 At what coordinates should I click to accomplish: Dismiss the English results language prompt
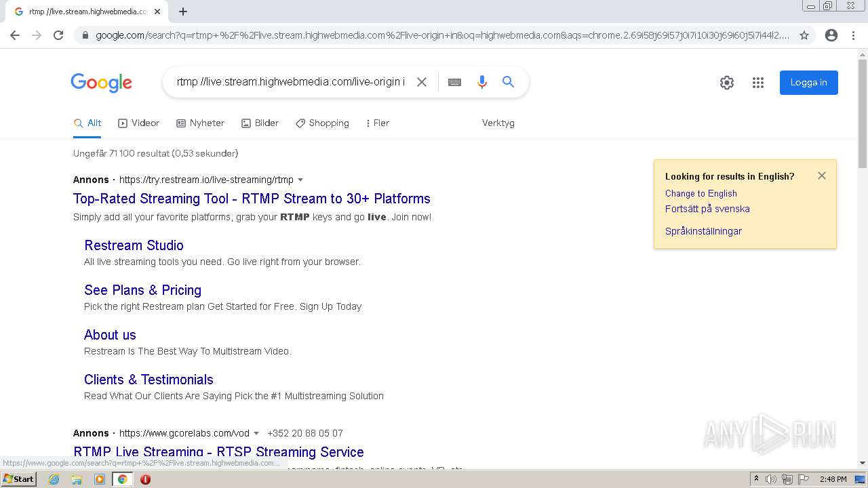coord(822,176)
